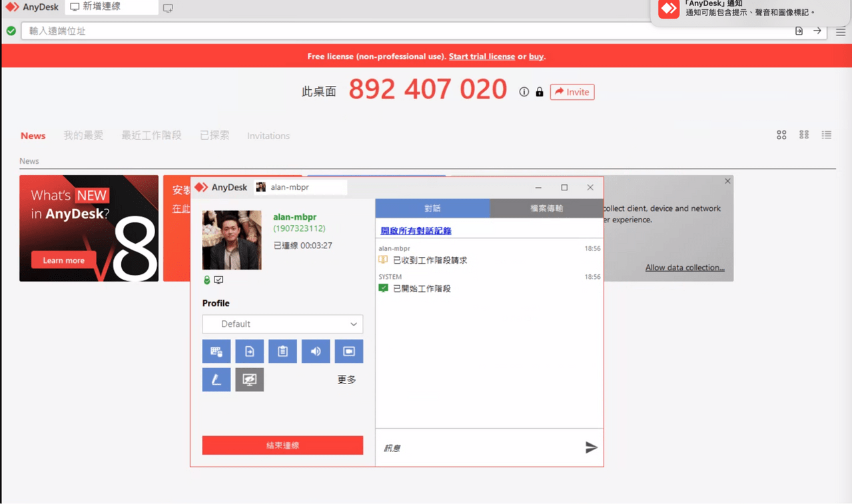This screenshot has height=504, width=852.
Task: Toggle sound transmission permission
Action: (x=316, y=352)
